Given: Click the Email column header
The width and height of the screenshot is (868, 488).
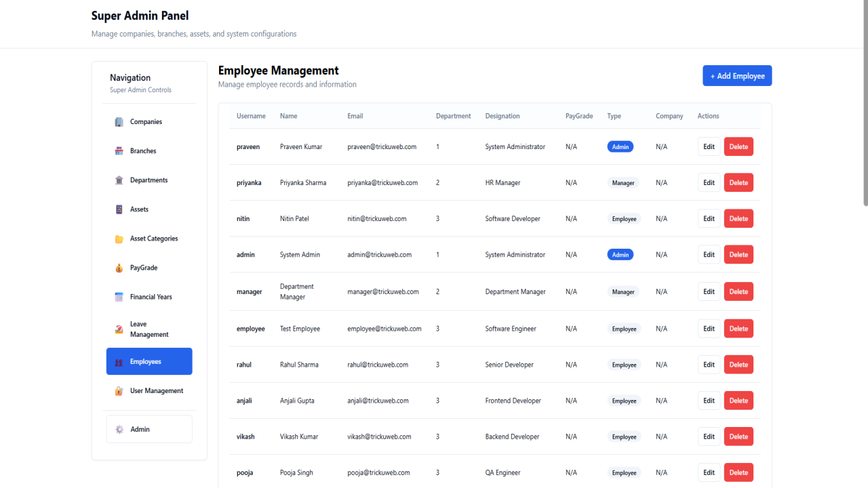Looking at the screenshot, I should click(355, 116).
